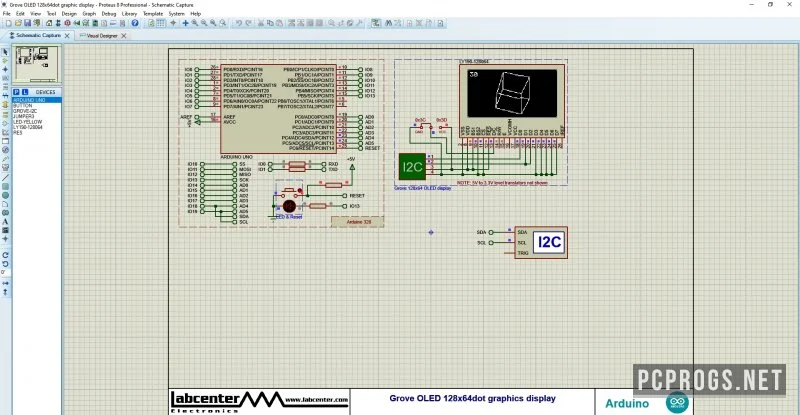The width and height of the screenshot is (800, 415).
Task: Click the Center At Cursor pan icon
Action: [x=186, y=23]
